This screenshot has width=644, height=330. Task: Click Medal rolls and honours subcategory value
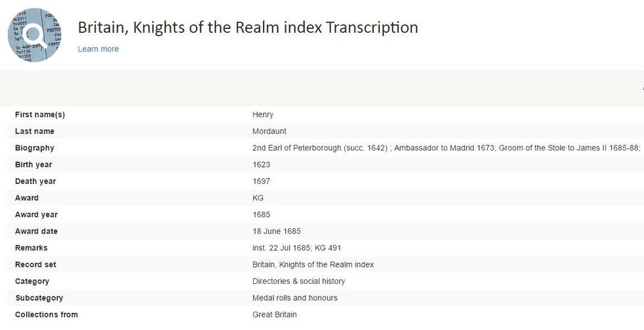(x=295, y=298)
